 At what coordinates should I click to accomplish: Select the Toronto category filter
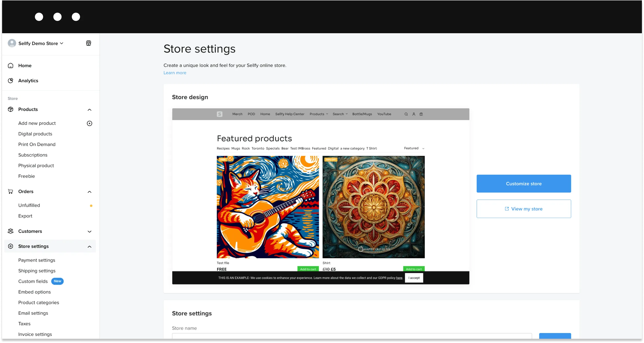[258, 148]
